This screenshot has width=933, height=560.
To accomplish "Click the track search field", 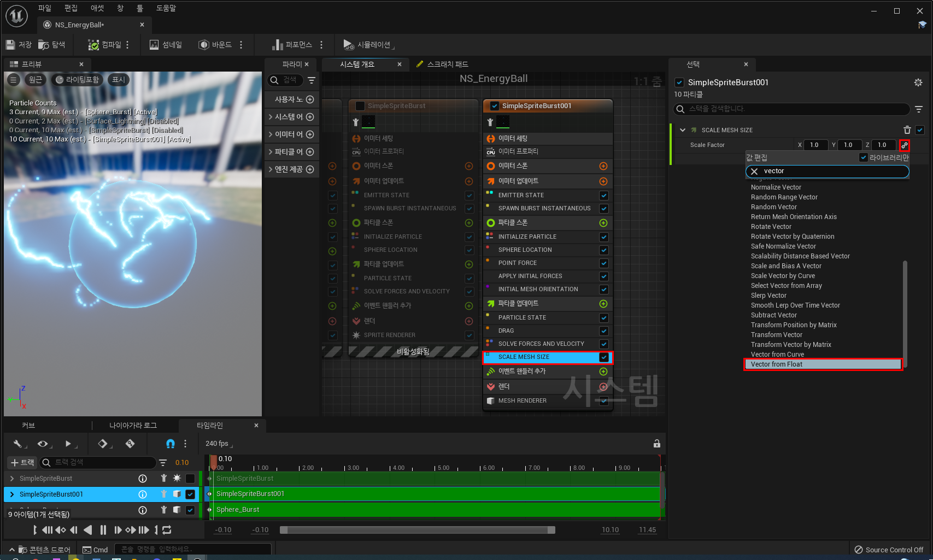I will [98, 463].
